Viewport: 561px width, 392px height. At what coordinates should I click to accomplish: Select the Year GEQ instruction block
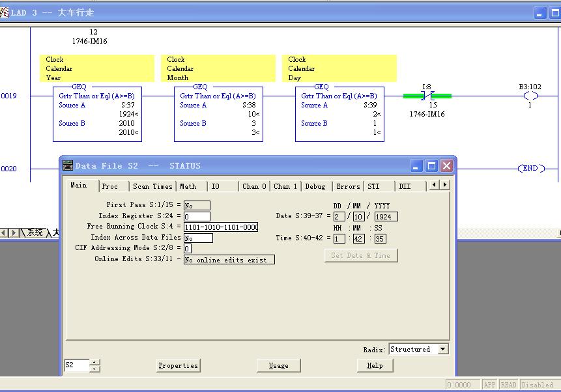coord(97,113)
